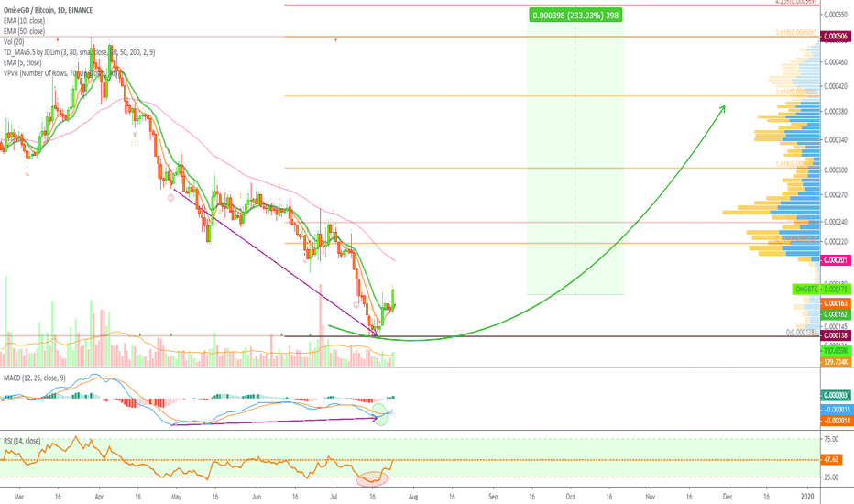The image size is (854, 504).
Task: Click the orange 47.62 RSI value label
Action: (831, 459)
